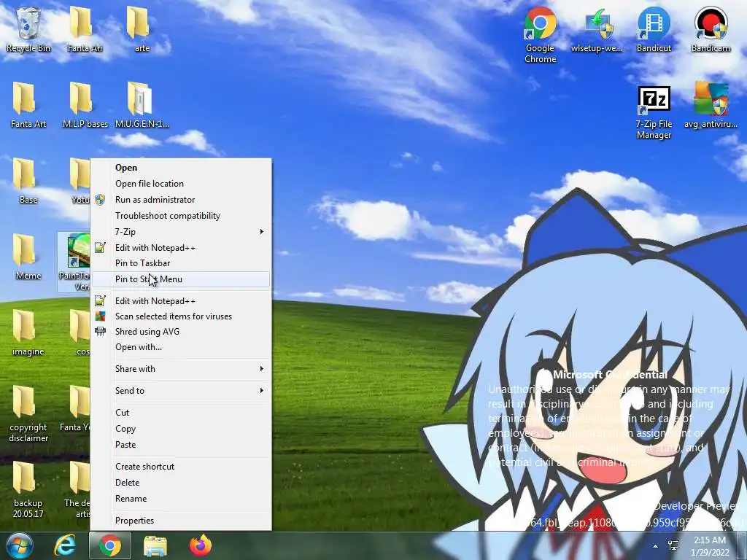Select the PaintTool shortcut icon
This screenshot has height=560, width=747.
74,262
